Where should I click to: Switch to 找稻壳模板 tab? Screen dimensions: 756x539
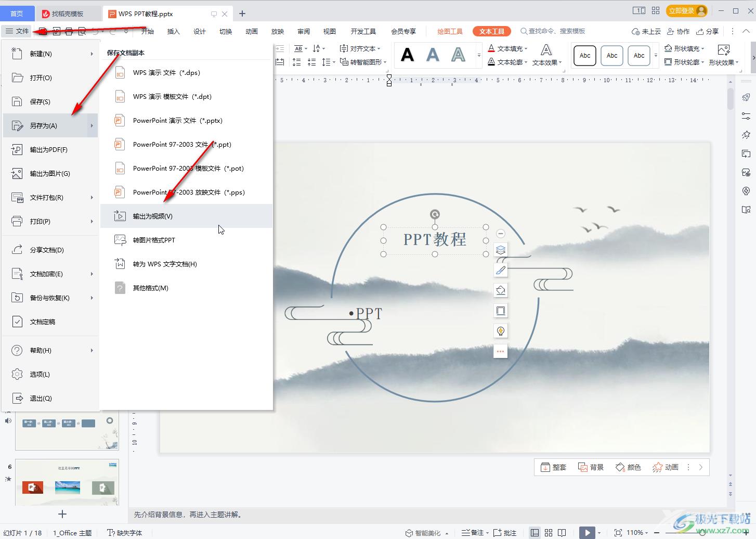(x=68, y=14)
